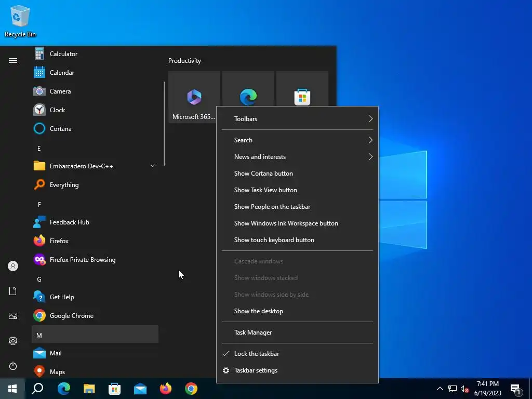Click the Windows Start button

point(12,389)
